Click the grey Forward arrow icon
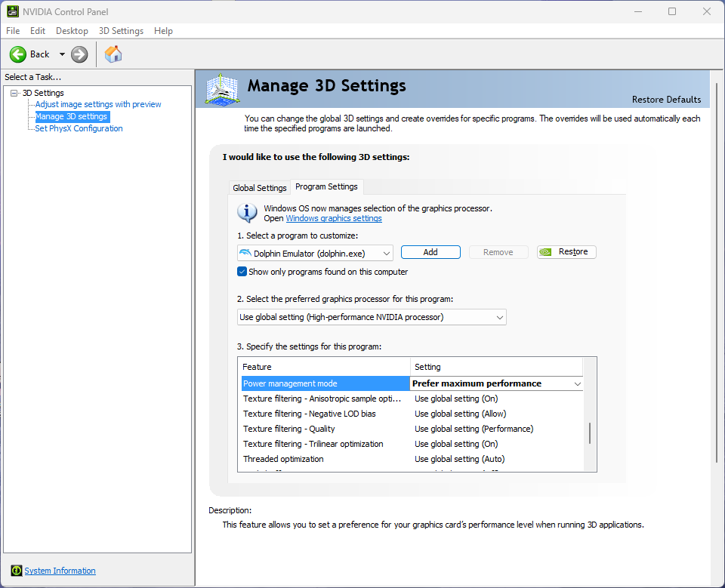 click(79, 54)
